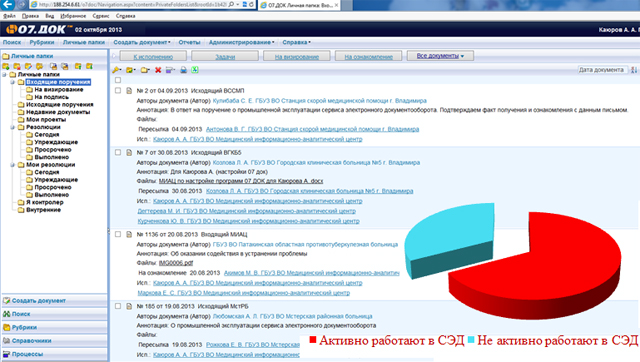Click the move folder up icon
Image resolution: width=640 pixels, height=362 pixels.
point(78,66)
